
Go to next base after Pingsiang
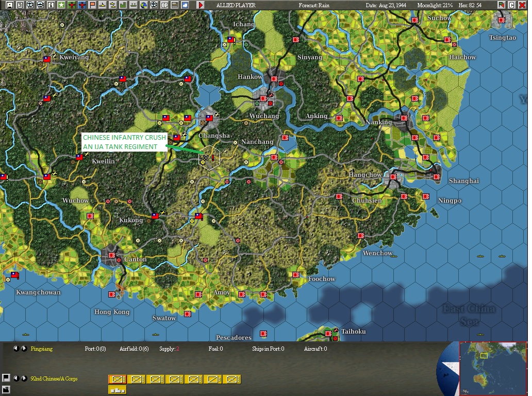click(x=24, y=349)
